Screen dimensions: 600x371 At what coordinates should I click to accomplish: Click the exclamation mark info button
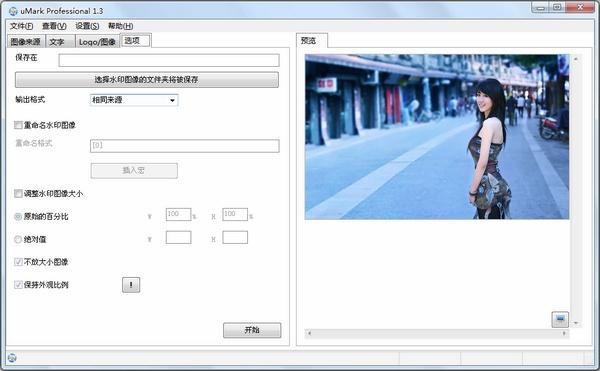click(x=131, y=285)
